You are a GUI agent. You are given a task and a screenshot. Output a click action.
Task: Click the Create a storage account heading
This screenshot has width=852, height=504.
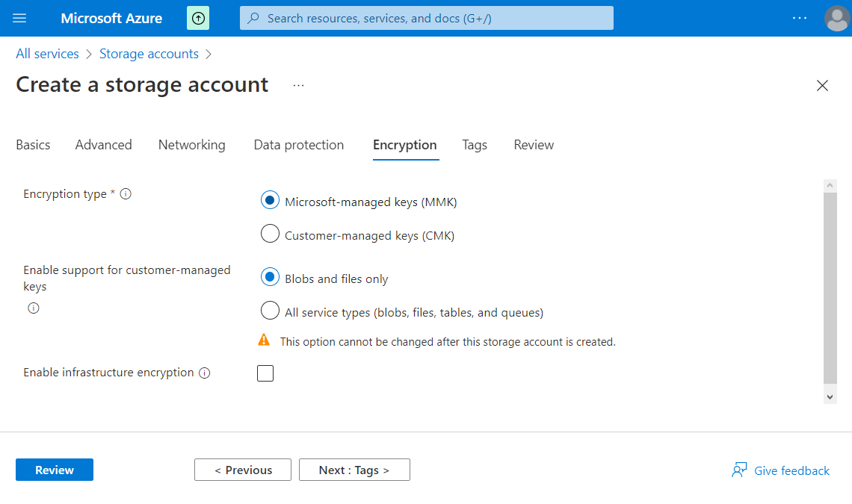[142, 84]
